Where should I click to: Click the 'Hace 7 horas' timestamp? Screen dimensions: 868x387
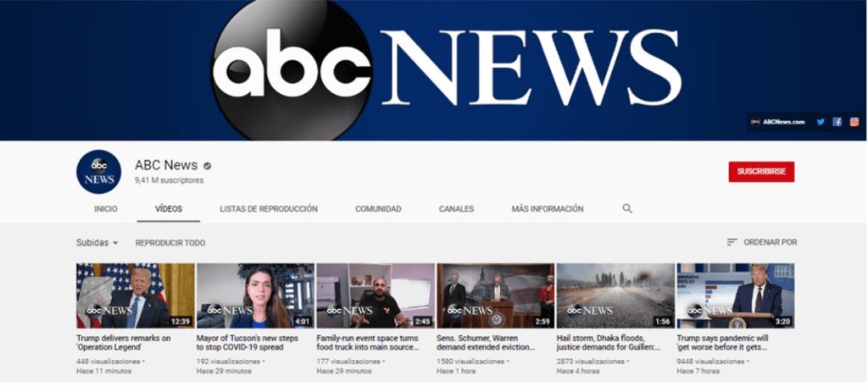pyautogui.click(x=698, y=371)
